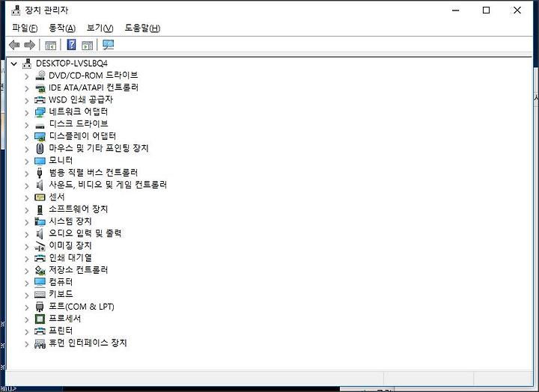539x392 pixels.
Task: Select the 휴먼 인터페이스 장치 label
Action: point(88,343)
